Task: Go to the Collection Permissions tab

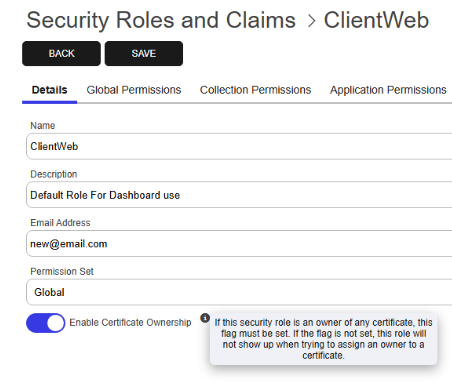Action: [255, 90]
